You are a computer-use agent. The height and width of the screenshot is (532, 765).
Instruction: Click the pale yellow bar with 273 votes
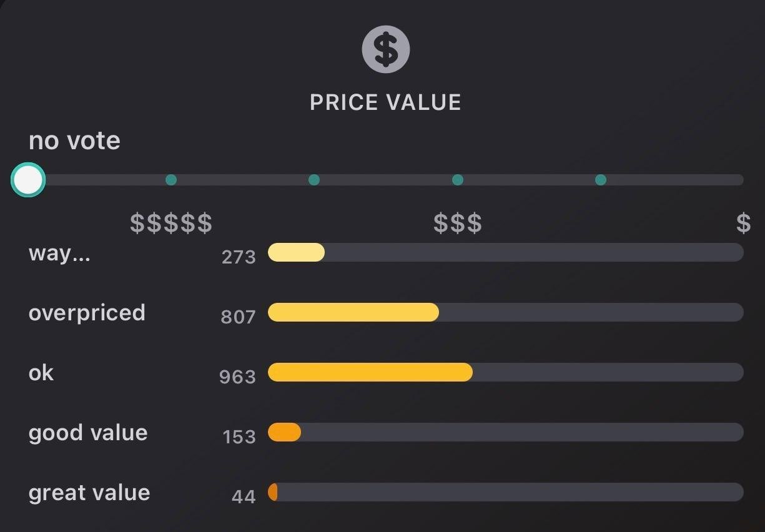[296, 252]
